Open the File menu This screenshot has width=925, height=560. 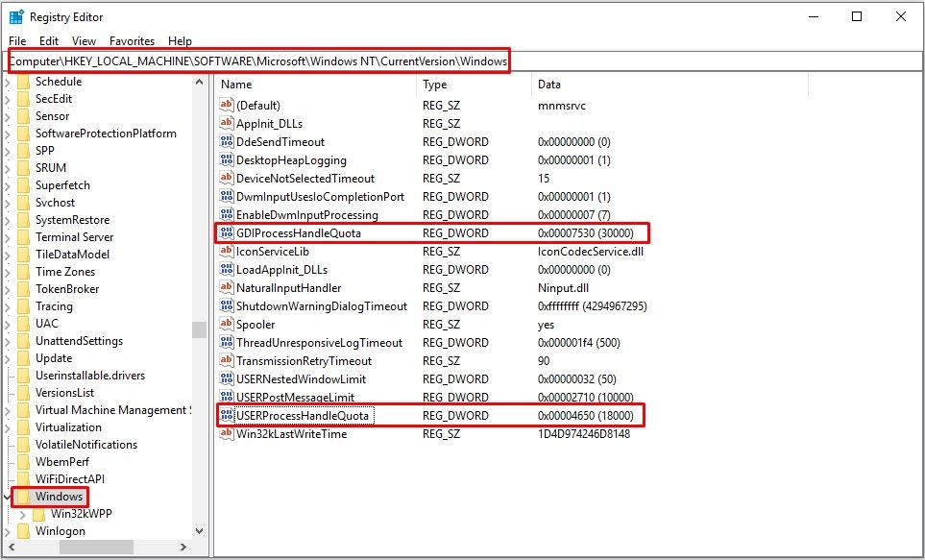point(17,41)
